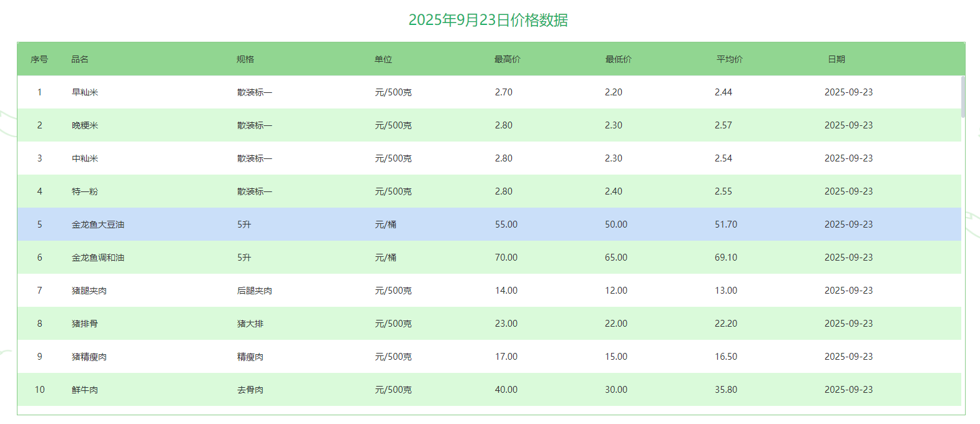Viewport: 980px width, 424px height.
Task: Click the average price 16.50 cell
Action: 726,357
